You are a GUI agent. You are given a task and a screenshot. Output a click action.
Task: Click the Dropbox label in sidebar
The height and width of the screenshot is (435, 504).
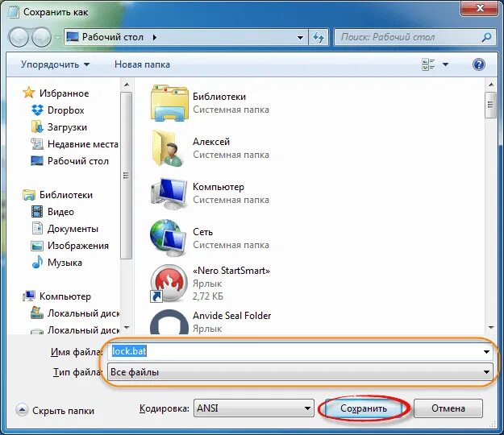(x=65, y=110)
